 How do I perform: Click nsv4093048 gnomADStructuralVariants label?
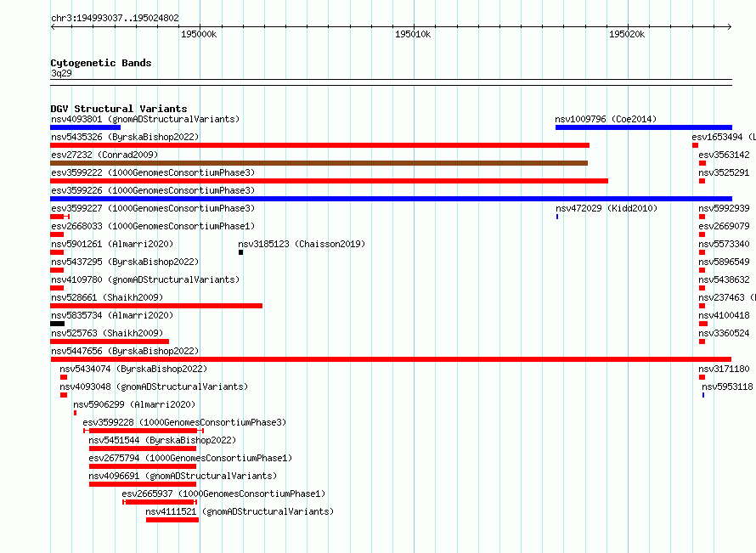point(154,387)
